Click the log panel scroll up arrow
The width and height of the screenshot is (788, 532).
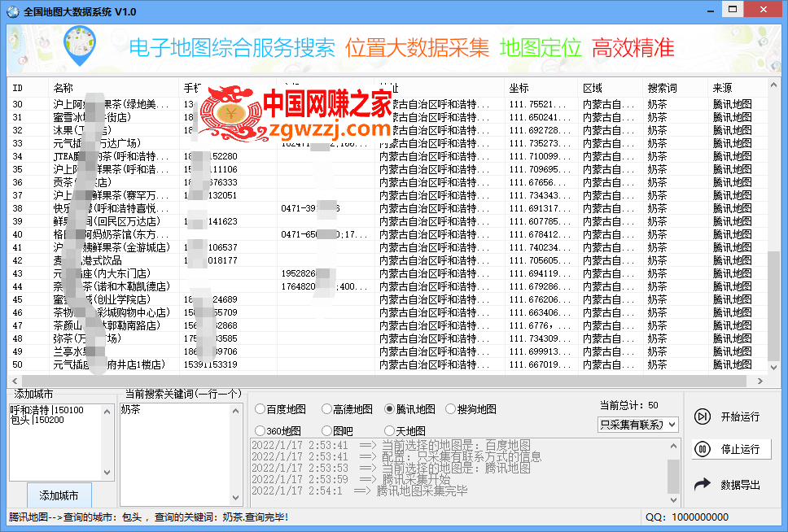pyautogui.click(x=673, y=446)
